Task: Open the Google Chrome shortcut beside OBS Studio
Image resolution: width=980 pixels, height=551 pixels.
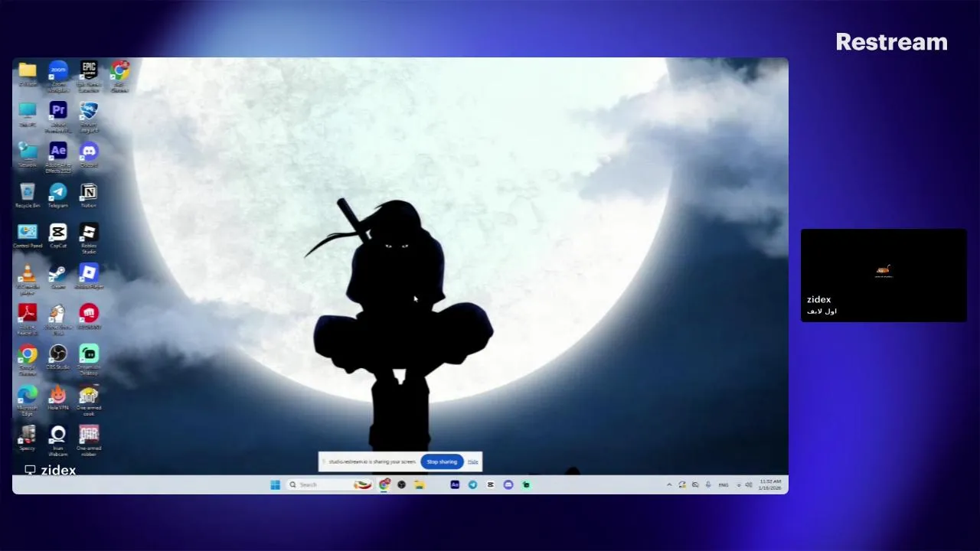Action: coord(28,360)
